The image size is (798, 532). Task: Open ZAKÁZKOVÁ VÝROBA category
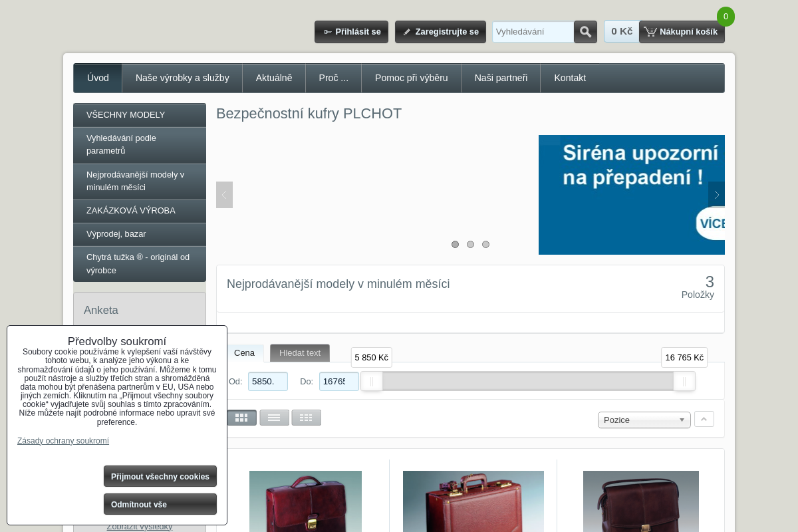coord(140,211)
